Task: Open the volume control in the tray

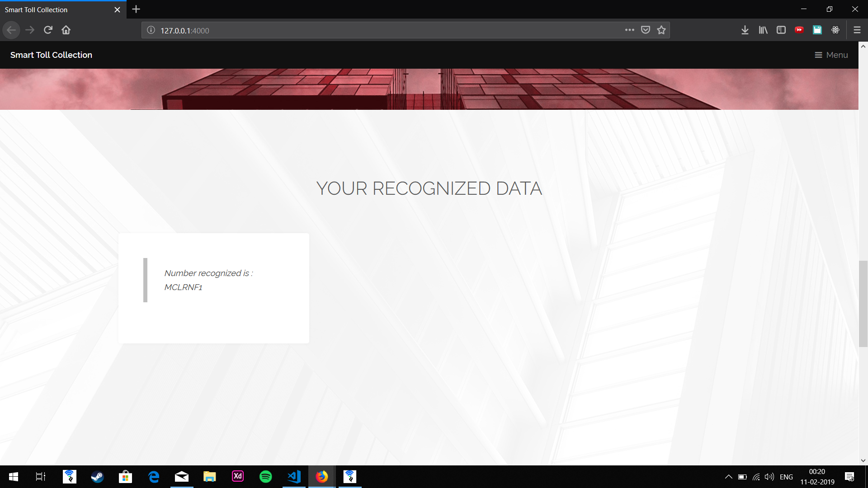Action: [x=769, y=477]
